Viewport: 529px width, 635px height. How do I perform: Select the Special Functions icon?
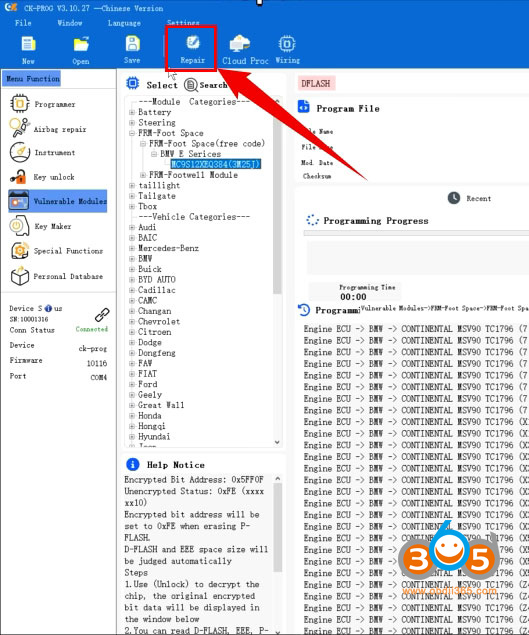point(19,251)
